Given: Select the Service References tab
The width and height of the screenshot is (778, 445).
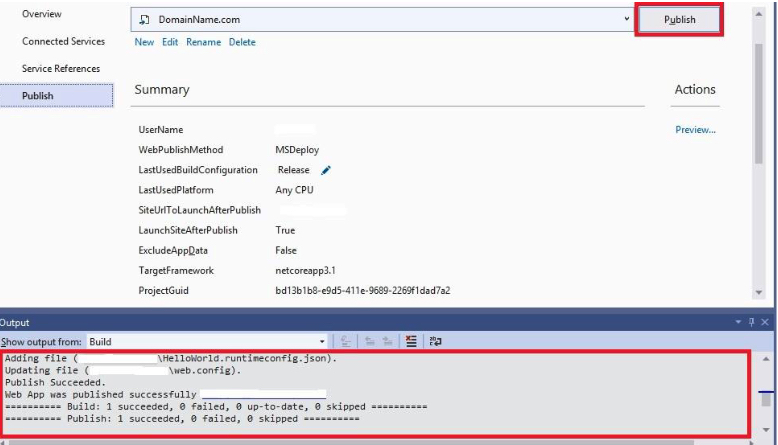Looking at the screenshot, I should click(61, 68).
